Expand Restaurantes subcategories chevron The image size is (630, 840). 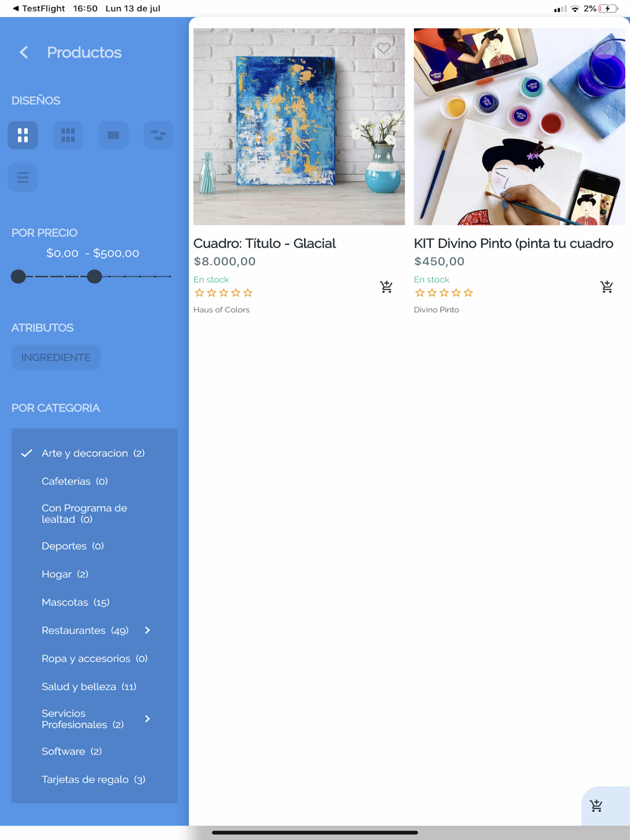(147, 630)
